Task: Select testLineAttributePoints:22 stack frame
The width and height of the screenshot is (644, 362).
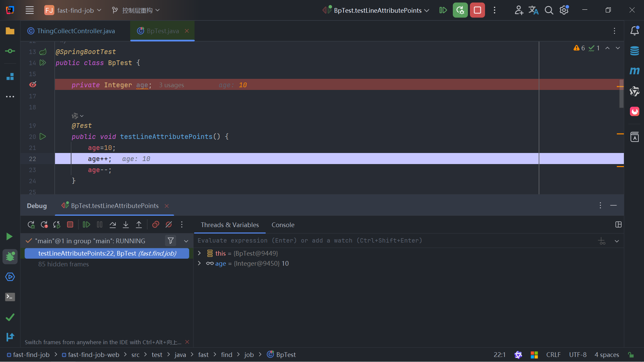Action: click(x=107, y=253)
